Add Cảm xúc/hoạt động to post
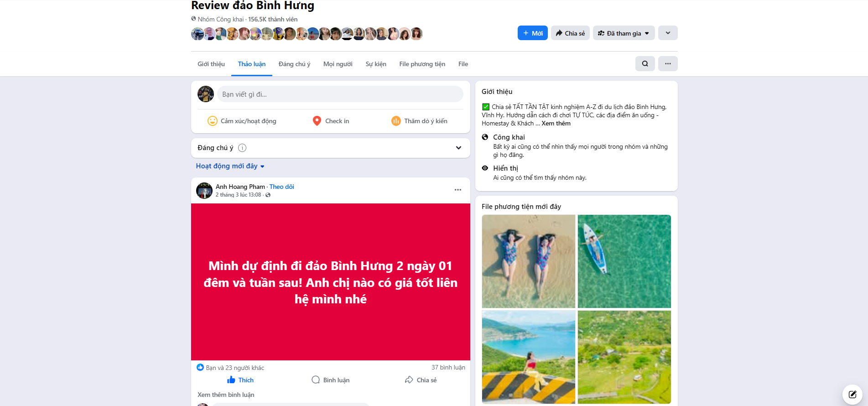This screenshot has height=406, width=868. [x=242, y=121]
